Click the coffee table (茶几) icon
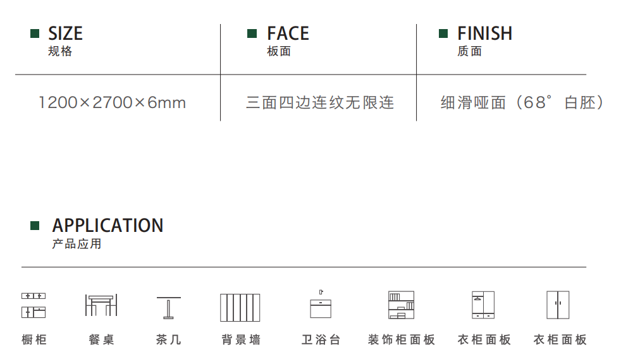 pos(168,307)
